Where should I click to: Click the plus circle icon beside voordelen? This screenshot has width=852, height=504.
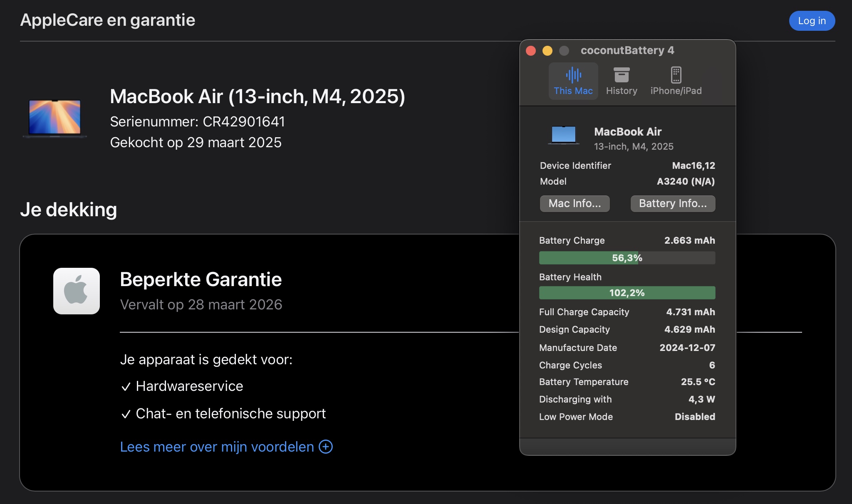pos(326,447)
